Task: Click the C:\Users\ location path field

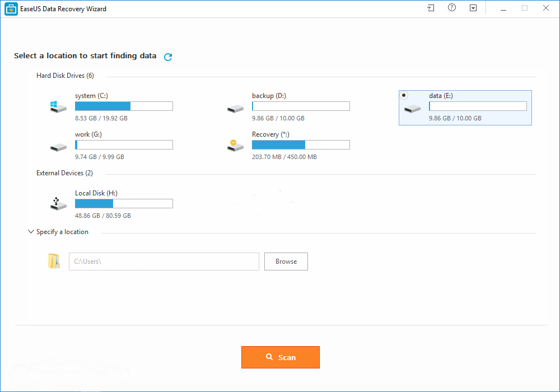Action: (x=164, y=262)
